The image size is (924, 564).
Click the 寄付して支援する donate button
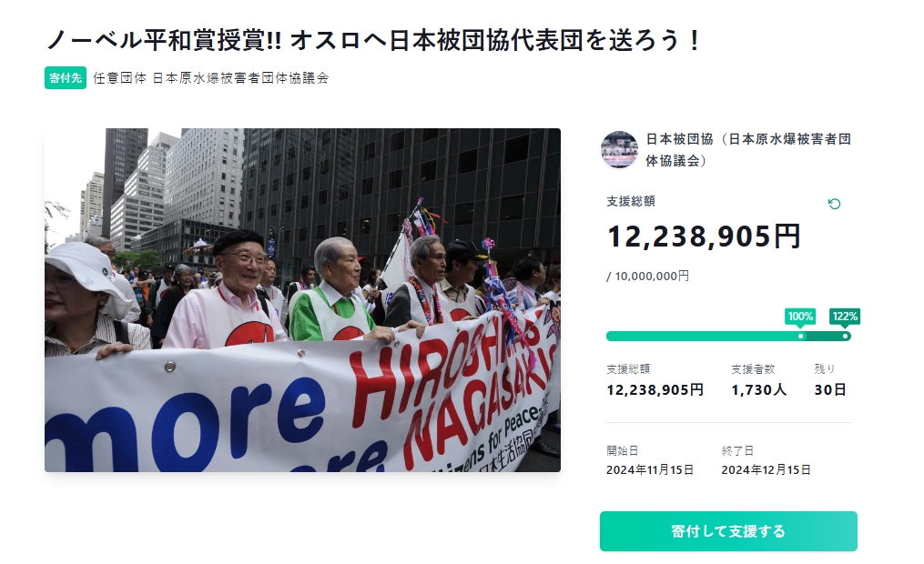[x=728, y=531]
